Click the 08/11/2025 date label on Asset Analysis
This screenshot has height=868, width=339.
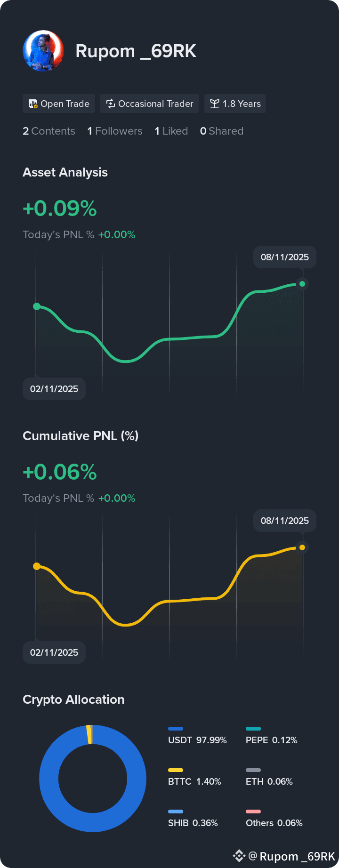coord(285,257)
